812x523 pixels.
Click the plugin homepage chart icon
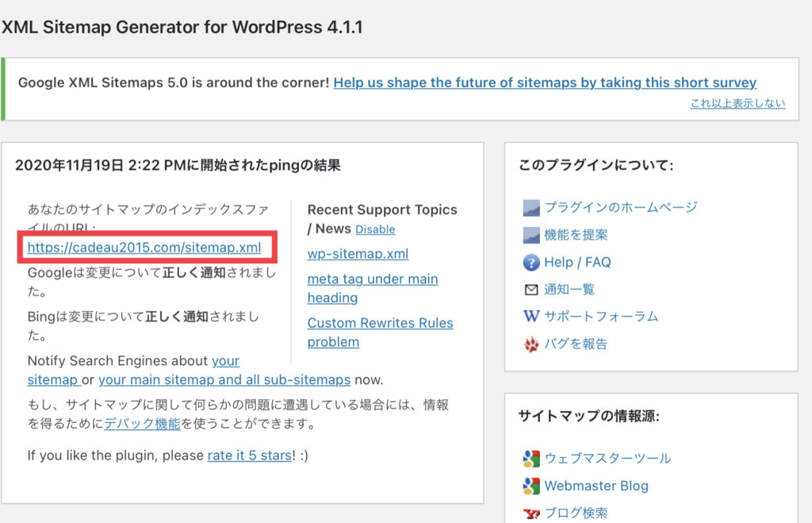pos(530,208)
